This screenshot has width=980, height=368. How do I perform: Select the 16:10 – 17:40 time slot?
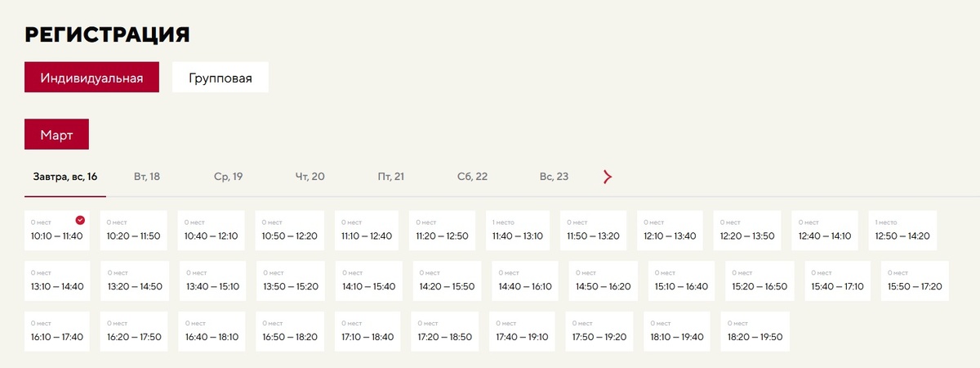click(57, 330)
